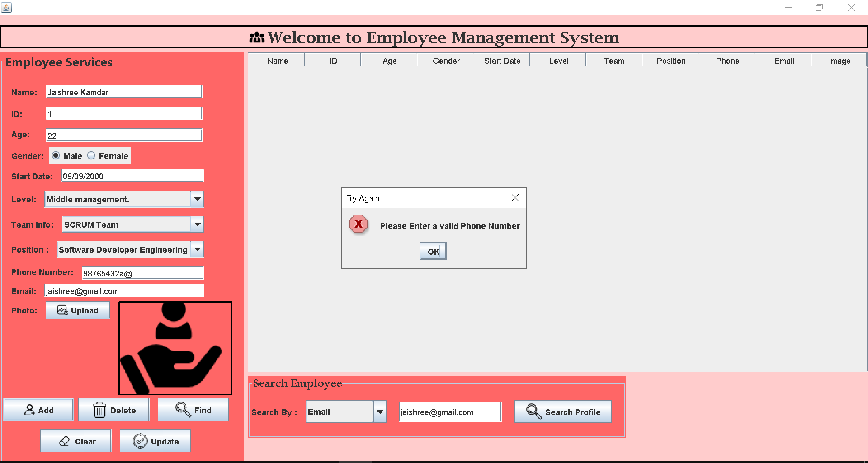This screenshot has width=868, height=463.
Task: Select the Male gender radio button
Action: coord(55,155)
